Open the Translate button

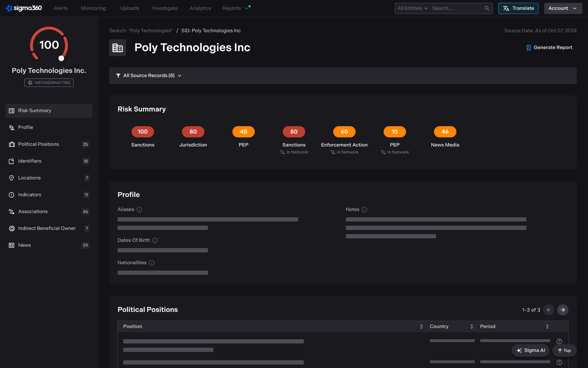pos(518,8)
